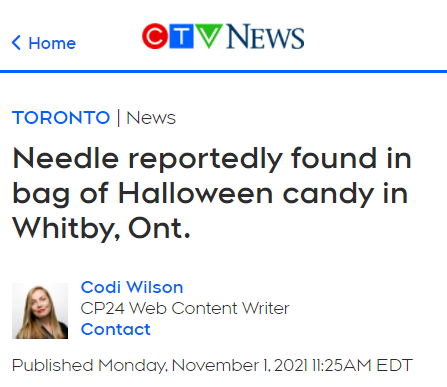447x387 pixels.
Task: Click the 'Published Monday, November 1, 2021' date
Action: click(160, 365)
